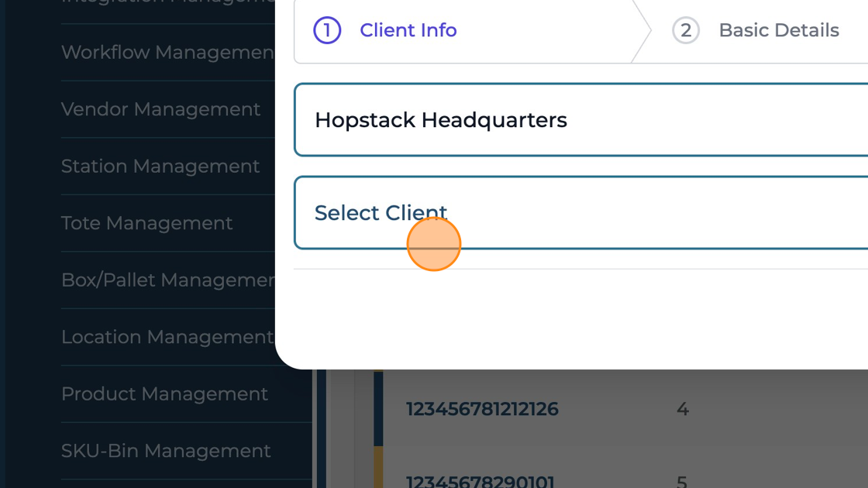Choose Product Management in the sidebar
This screenshot has height=488, width=868.
(164, 393)
